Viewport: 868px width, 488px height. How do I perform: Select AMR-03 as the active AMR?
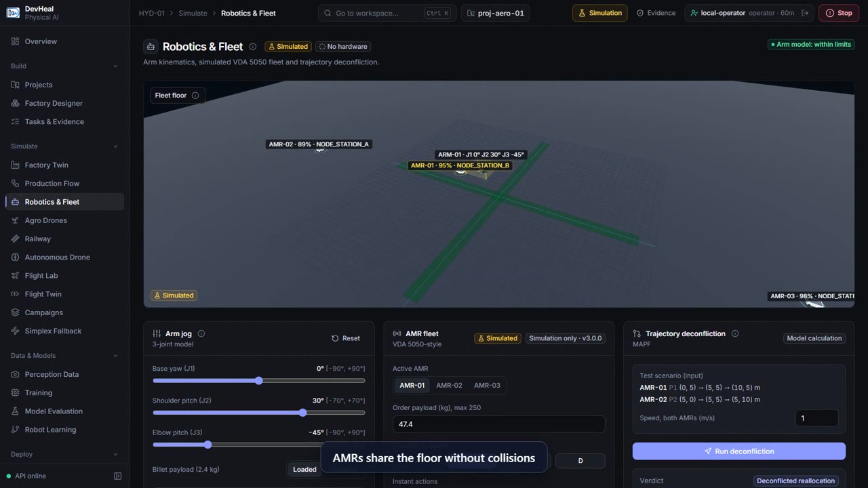point(487,386)
